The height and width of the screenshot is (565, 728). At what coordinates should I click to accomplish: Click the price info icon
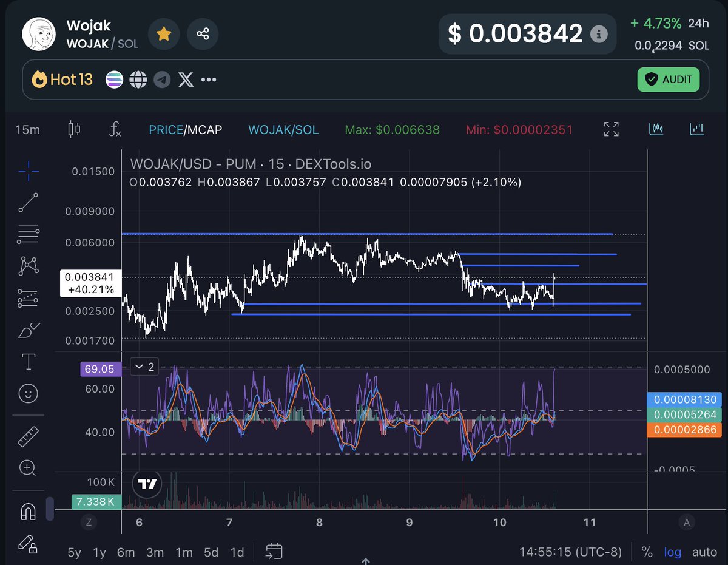point(599,34)
